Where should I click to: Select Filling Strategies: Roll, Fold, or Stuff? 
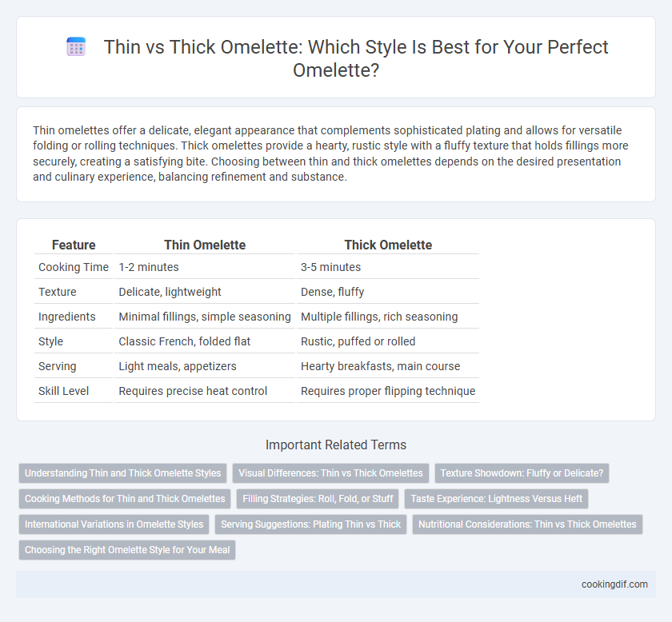318,499
